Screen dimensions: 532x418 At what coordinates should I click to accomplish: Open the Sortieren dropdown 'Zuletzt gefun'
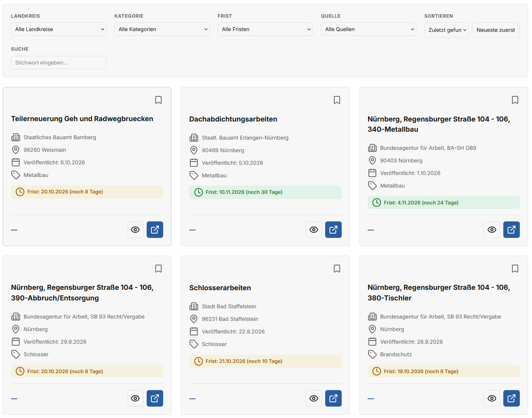coord(446,30)
